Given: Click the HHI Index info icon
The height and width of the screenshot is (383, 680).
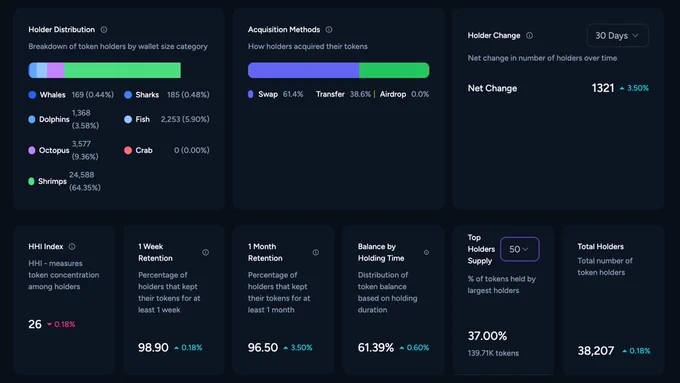Looking at the screenshot, I should click(72, 246).
